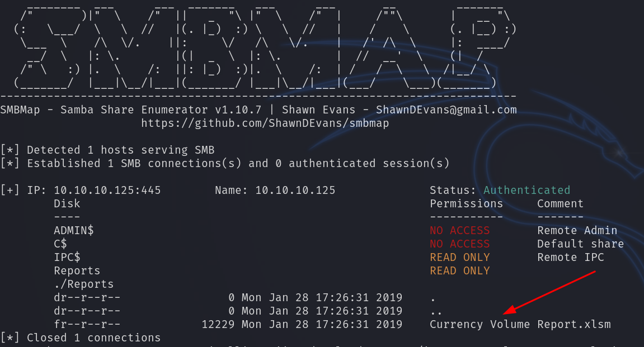Click the Reports share entry

pyautogui.click(x=77, y=270)
